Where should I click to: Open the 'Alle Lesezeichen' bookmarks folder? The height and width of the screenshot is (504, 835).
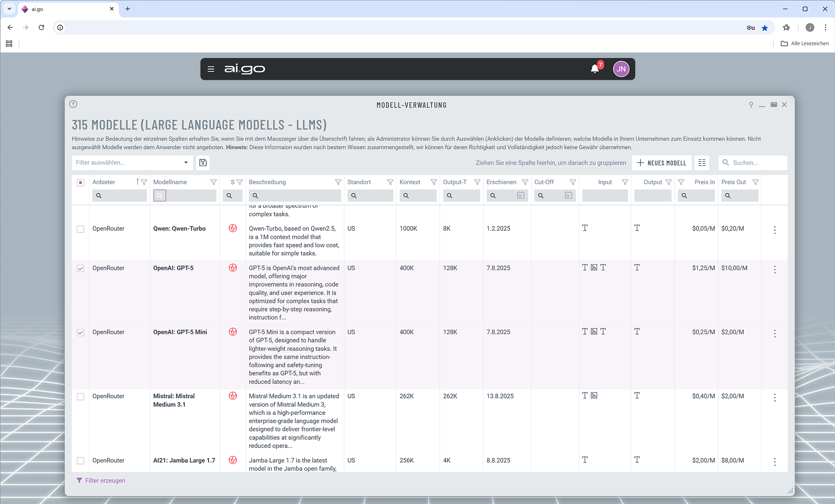click(x=805, y=43)
